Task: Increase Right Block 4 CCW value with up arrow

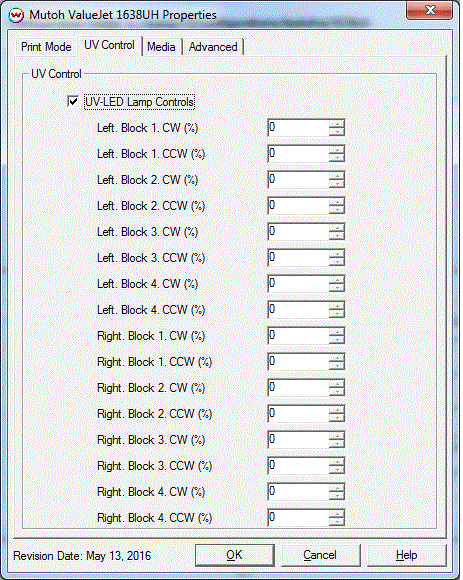Action: [336, 514]
